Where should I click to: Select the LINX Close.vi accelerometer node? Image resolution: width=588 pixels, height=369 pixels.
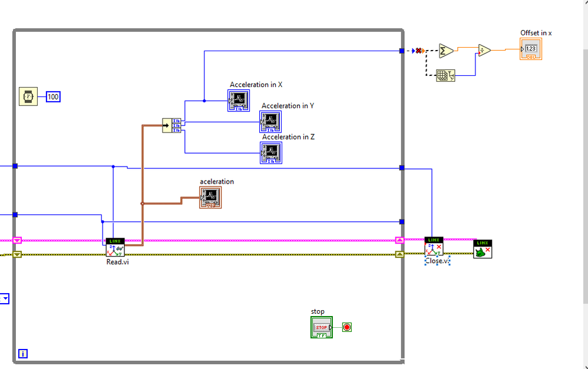(434, 247)
